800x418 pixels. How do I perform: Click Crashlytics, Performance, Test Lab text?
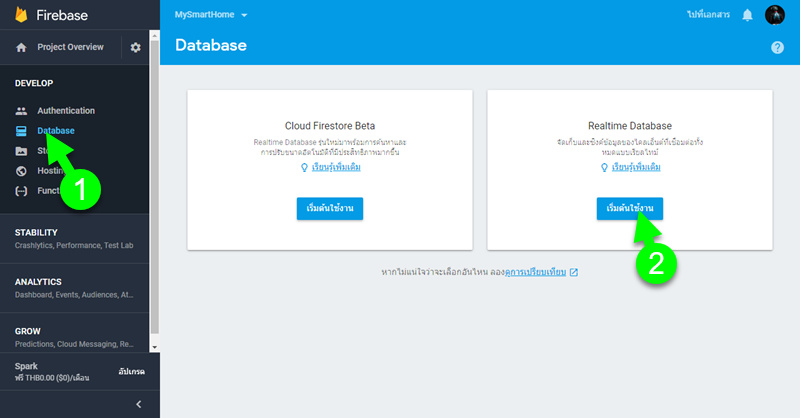click(74, 245)
